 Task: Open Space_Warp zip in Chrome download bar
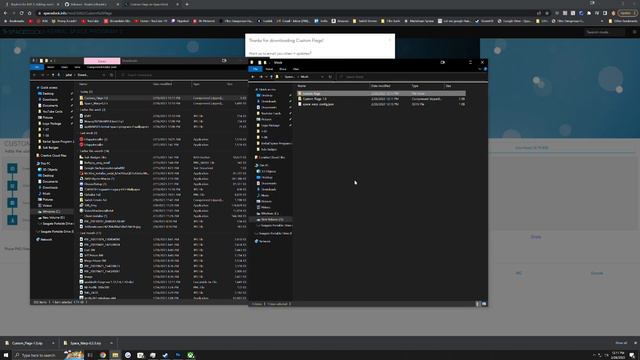pyautogui.click(x=85, y=343)
